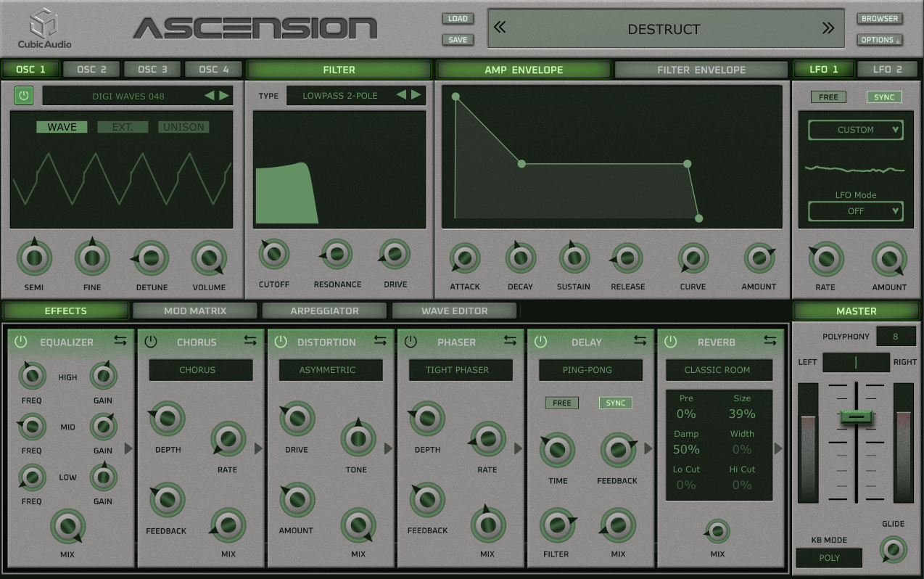
Task: Click DESTRUCT preset name display
Action: 666,29
